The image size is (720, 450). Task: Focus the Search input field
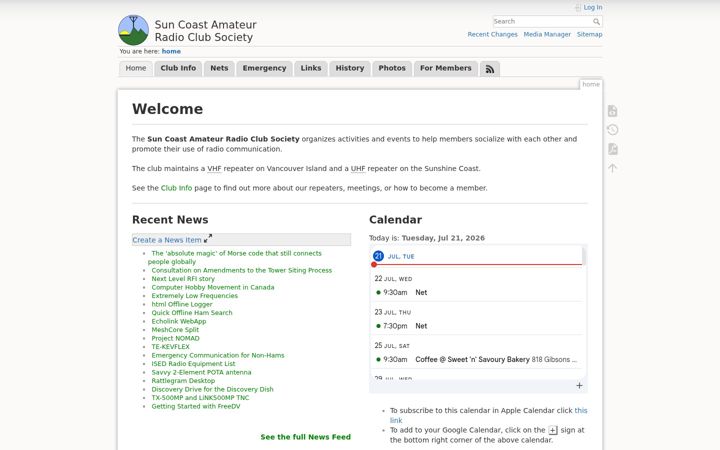coord(543,22)
